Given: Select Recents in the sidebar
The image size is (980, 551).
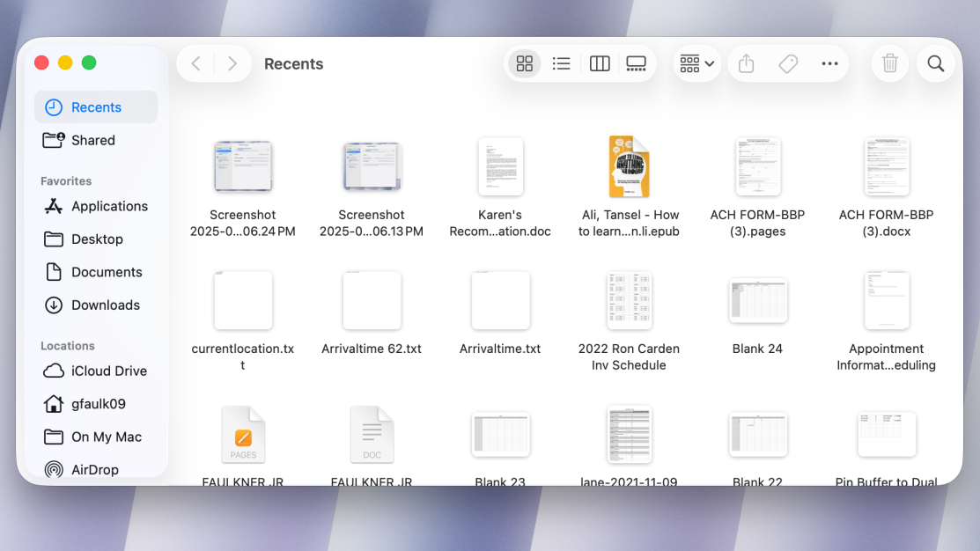Looking at the screenshot, I should click(x=96, y=107).
